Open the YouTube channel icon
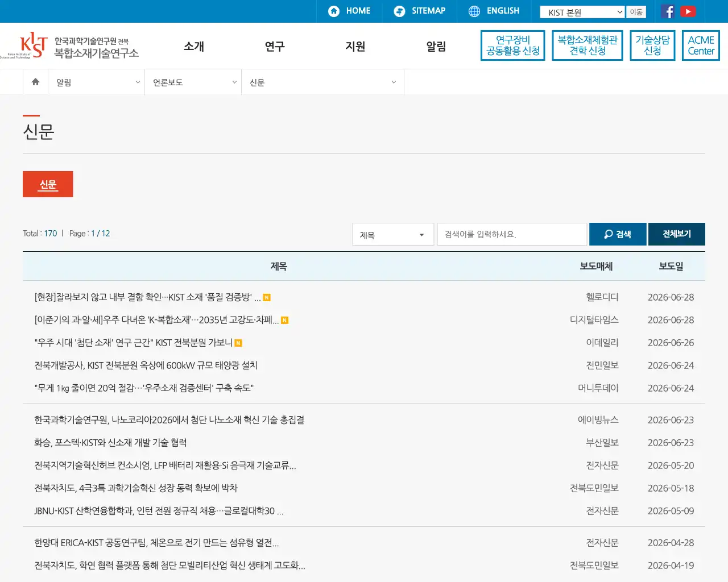 pyautogui.click(x=688, y=11)
